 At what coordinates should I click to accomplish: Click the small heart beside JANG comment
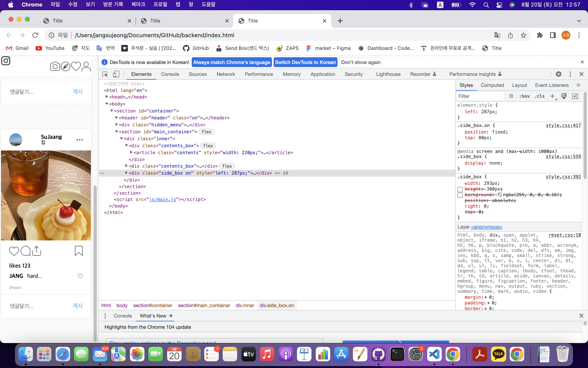pyautogui.click(x=80, y=276)
